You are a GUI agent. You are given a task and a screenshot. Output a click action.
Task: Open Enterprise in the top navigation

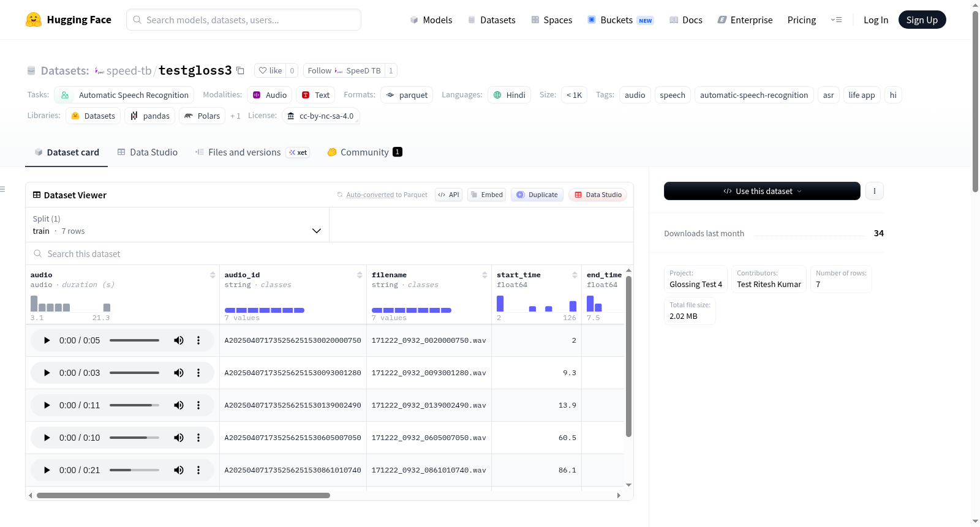[x=745, y=20]
